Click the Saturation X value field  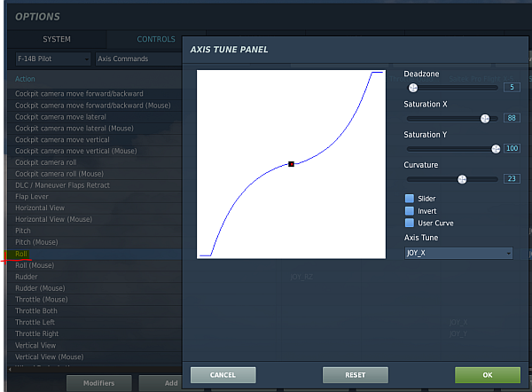pos(512,118)
